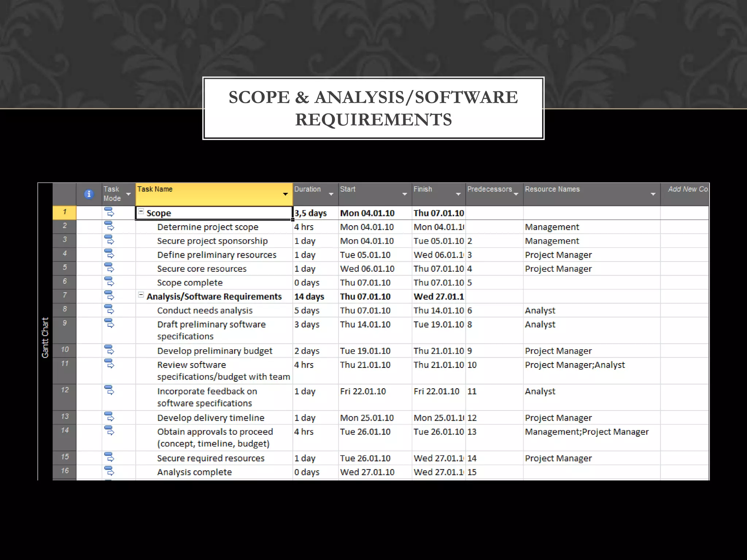747x560 pixels.
Task: Click task mode icon for Secure core resources
Action: tap(109, 267)
